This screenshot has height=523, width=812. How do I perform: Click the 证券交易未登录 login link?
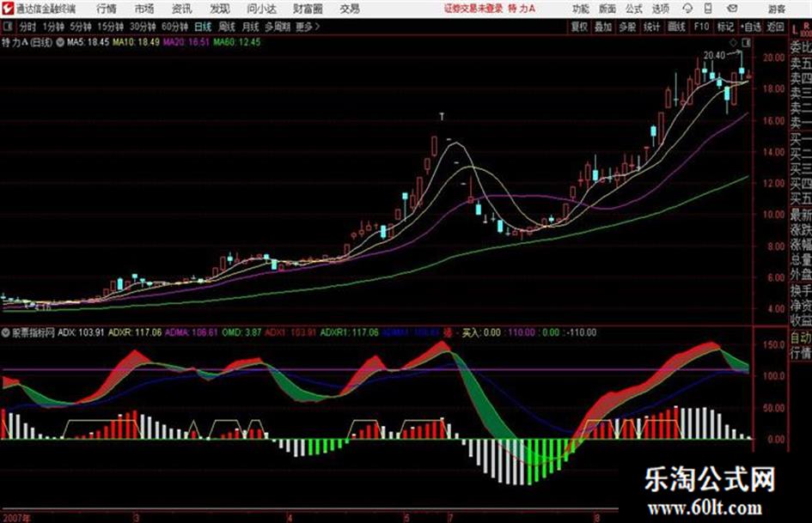point(473,9)
